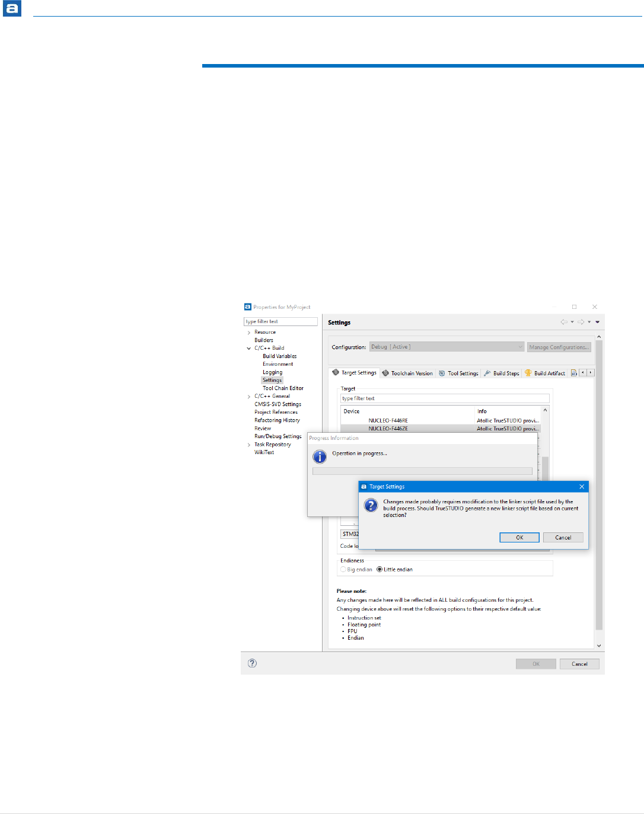Switch to the Build Artifact tab
The width and height of the screenshot is (644, 814).
(545, 373)
